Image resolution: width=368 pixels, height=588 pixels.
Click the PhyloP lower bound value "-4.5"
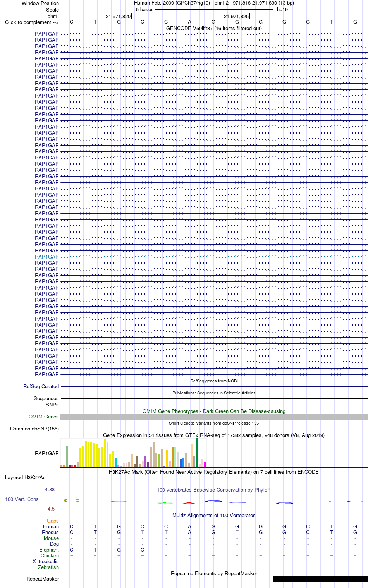click(50, 509)
